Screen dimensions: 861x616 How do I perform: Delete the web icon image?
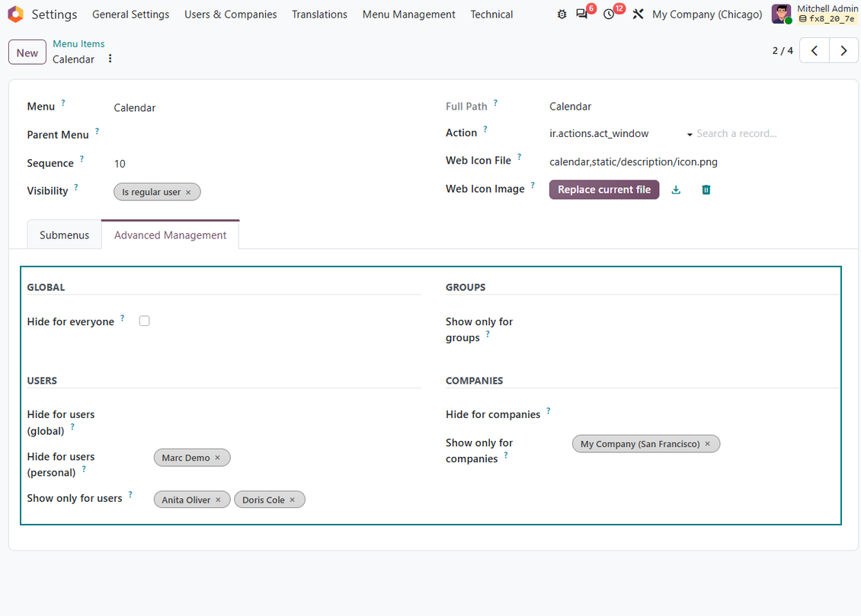[706, 190]
